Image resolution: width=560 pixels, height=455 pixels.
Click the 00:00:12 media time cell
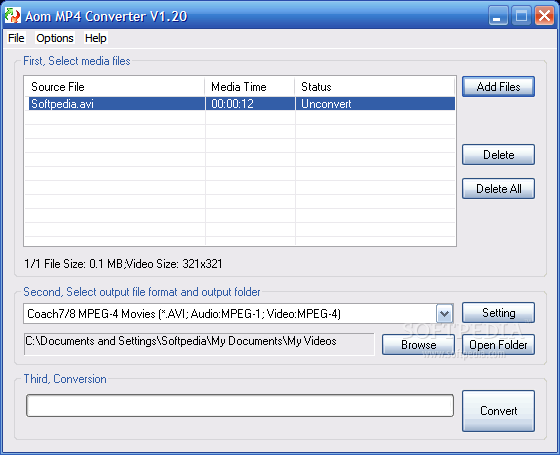250,104
